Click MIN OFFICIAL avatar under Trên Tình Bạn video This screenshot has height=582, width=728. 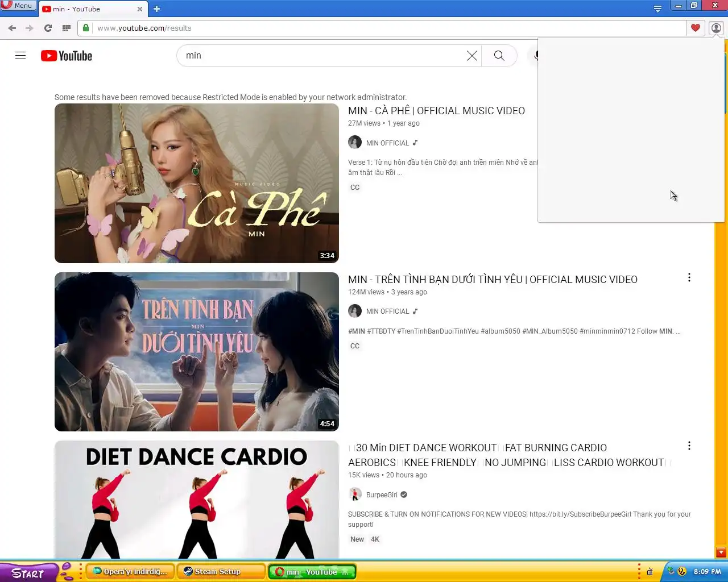click(355, 311)
